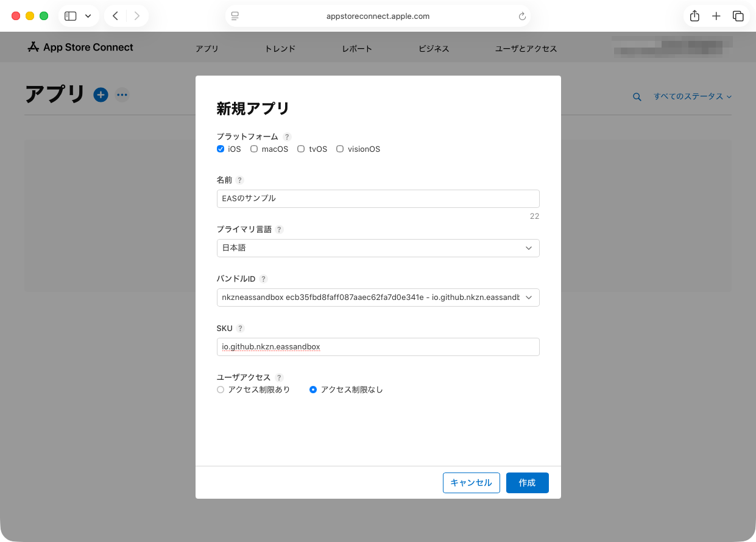Click the blue add app plus icon
The height and width of the screenshot is (542, 756).
pyautogui.click(x=101, y=94)
